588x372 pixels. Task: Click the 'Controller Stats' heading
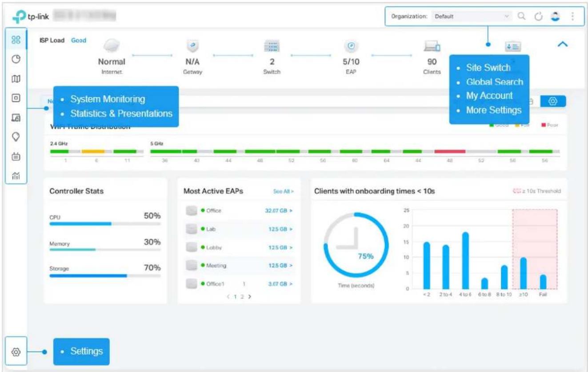pyautogui.click(x=76, y=191)
